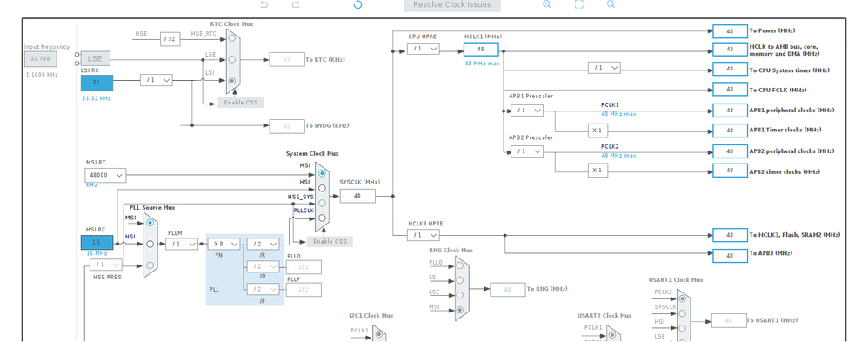Click the undo arrow icon
The width and height of the screenshot is (868, 342).
point(264,4)
